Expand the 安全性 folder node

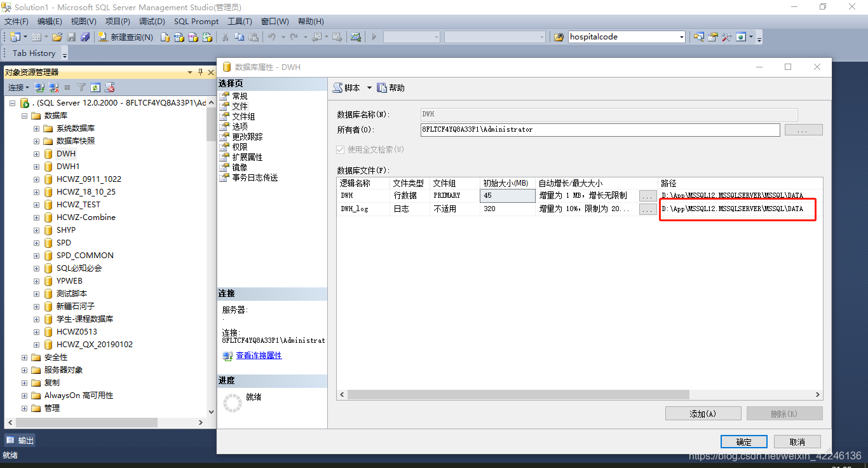tap(25, 357)
